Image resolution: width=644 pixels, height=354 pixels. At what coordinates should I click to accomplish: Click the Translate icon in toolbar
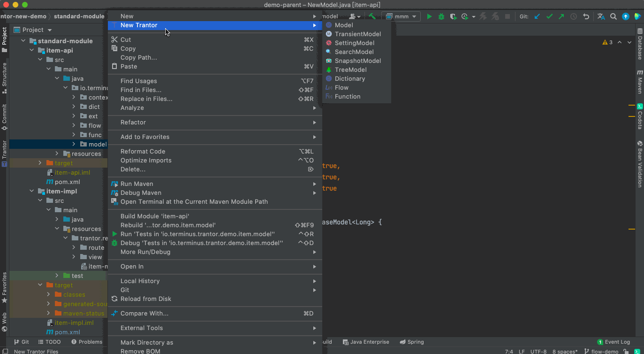coord(601,16)
